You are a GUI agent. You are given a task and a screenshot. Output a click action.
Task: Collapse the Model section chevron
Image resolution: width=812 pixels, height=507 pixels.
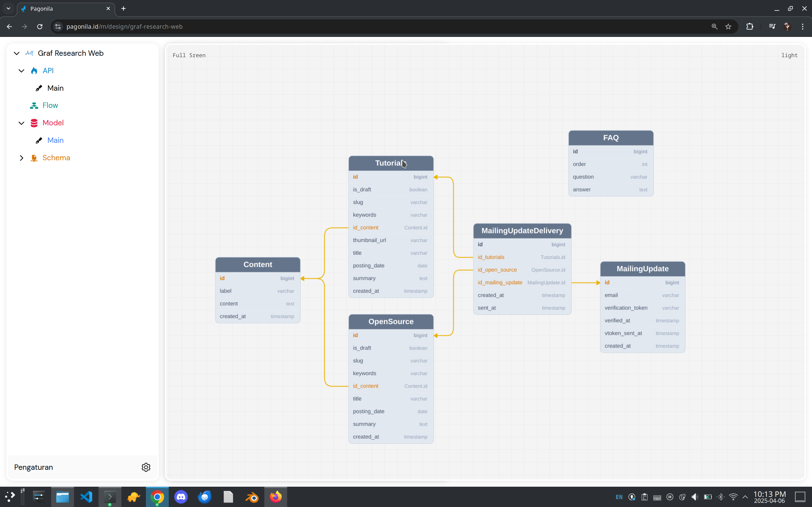click(x=21, y=123)
